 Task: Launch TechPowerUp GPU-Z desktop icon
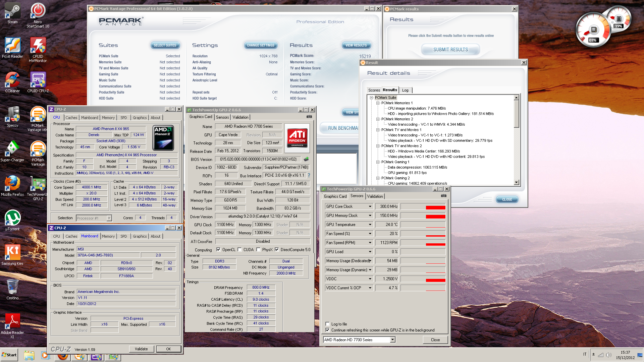(x=38, y=188)
